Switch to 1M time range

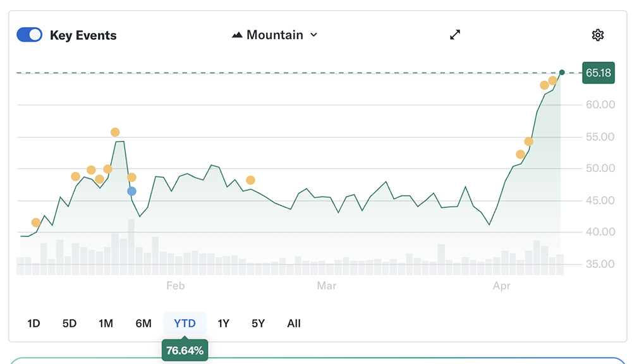click(106, 324)
